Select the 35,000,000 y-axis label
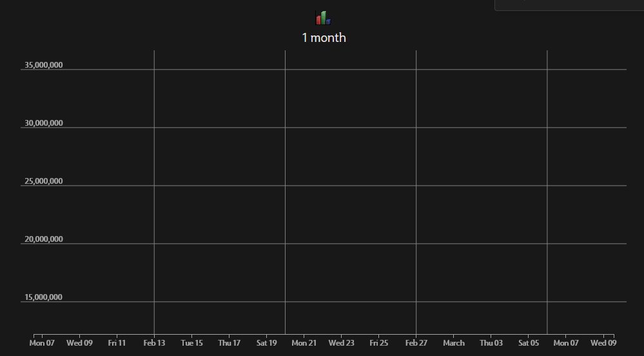 pos(44,65)
